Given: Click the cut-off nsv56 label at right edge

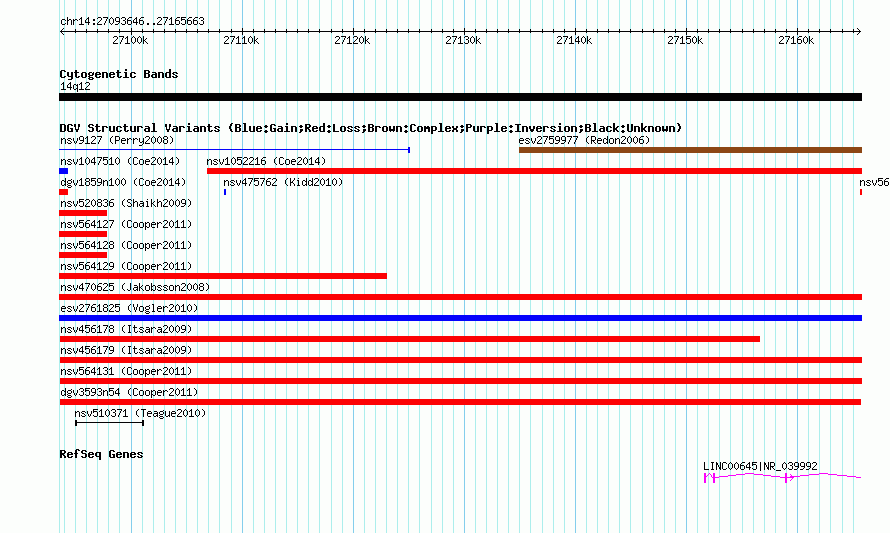Looking at the screenshot, I should coord(874,182).
